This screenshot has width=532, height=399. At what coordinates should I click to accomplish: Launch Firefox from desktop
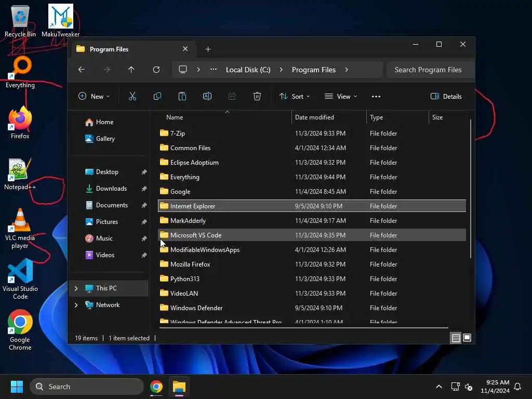point(20,123)
